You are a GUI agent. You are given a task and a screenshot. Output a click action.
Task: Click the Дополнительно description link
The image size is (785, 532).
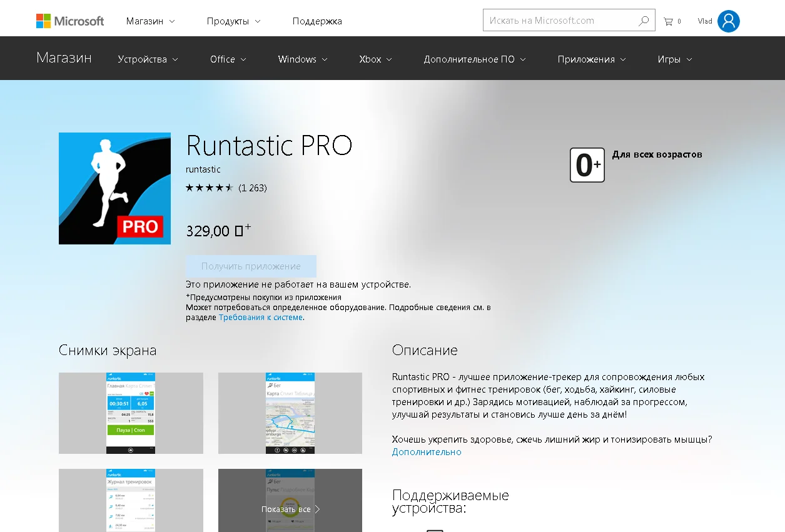[x=427, y=452]
